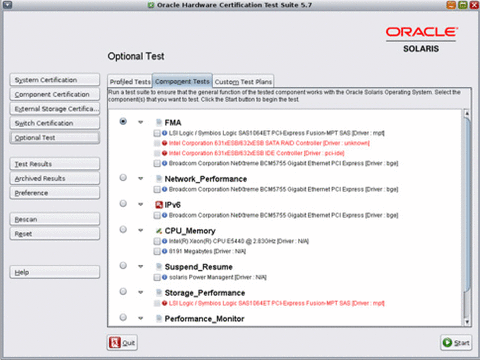Open the Preference settings
Screen dimensions: 480x360
[x=55, y=193]
